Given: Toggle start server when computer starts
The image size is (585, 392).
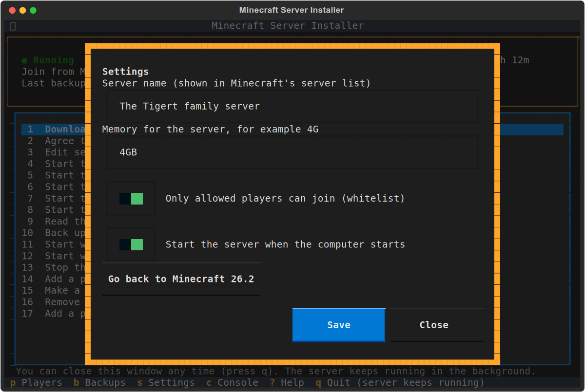Looking at the screenshot, I should click(131, 244).
